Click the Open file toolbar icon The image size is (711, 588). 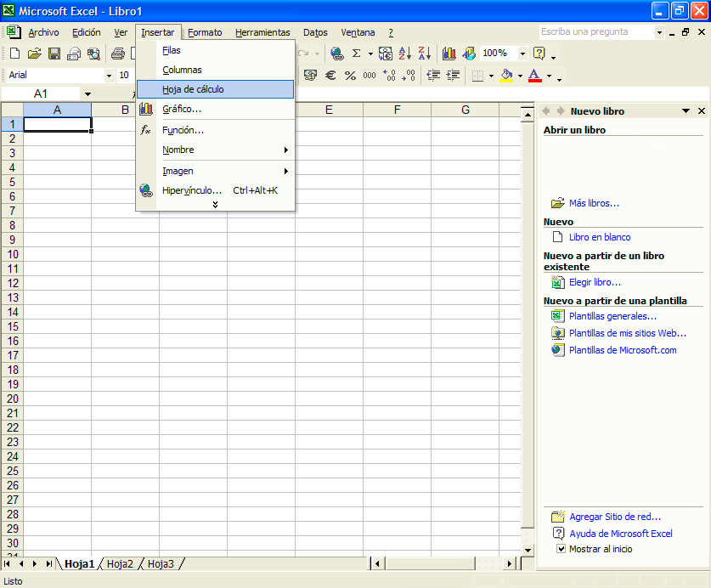pyautogui.click(x=35, y=54)
